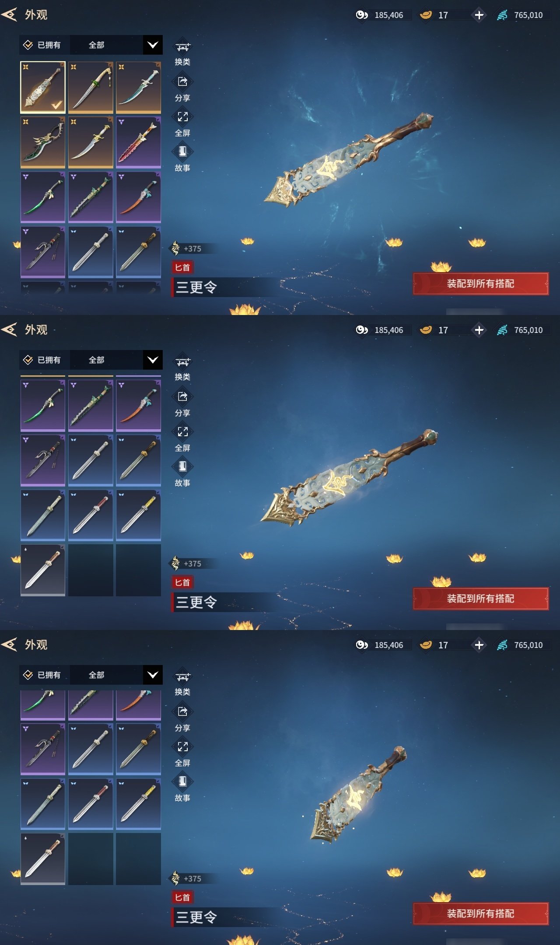Select the red serrated dagger thumbnail
The width and height of the screenshot is (560, 945).
click(x=138, y=142)
